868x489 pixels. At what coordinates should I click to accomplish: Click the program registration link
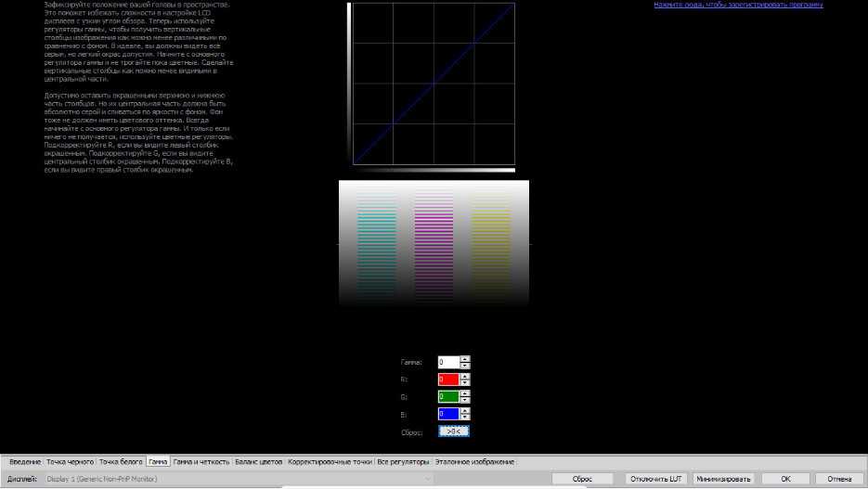point(738,5)
